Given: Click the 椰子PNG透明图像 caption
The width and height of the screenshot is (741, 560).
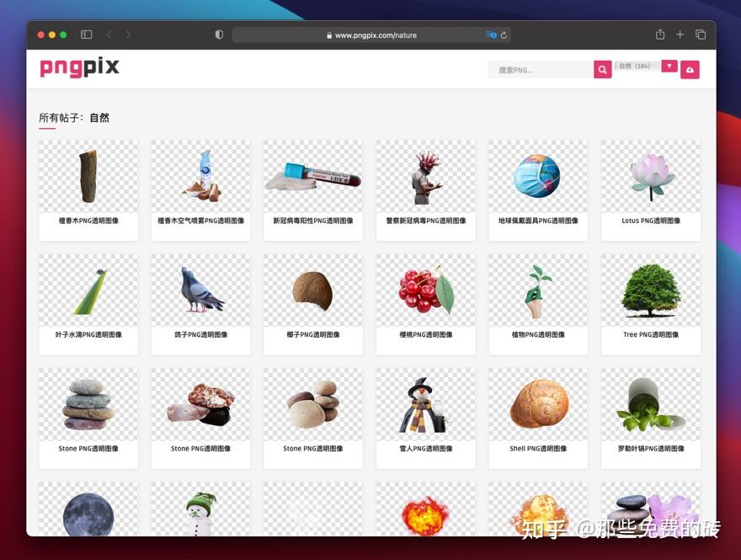Looking at the screenshot, I should click(x=313, y=334).
